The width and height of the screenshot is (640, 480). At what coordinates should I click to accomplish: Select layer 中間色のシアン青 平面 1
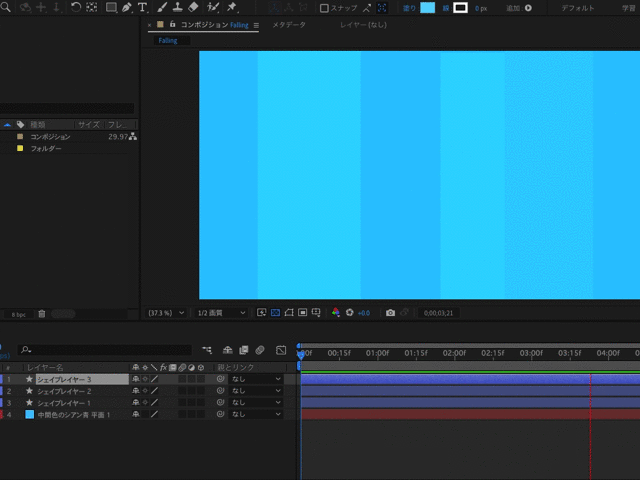74,414
